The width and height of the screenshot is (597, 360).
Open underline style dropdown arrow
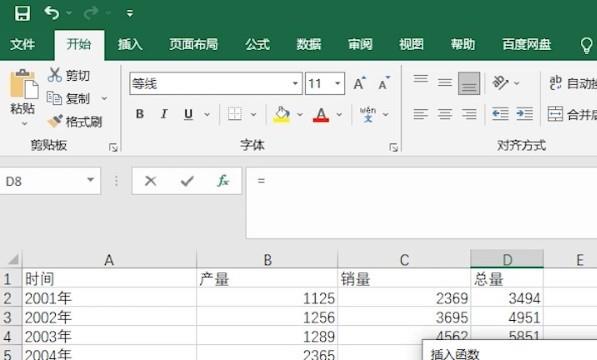[x=207, y=114]
